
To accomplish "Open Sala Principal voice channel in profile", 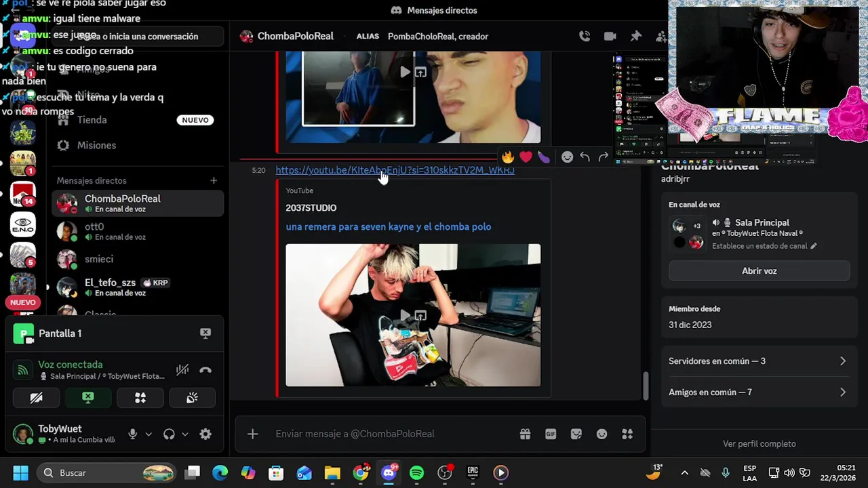I will [762, 222].
